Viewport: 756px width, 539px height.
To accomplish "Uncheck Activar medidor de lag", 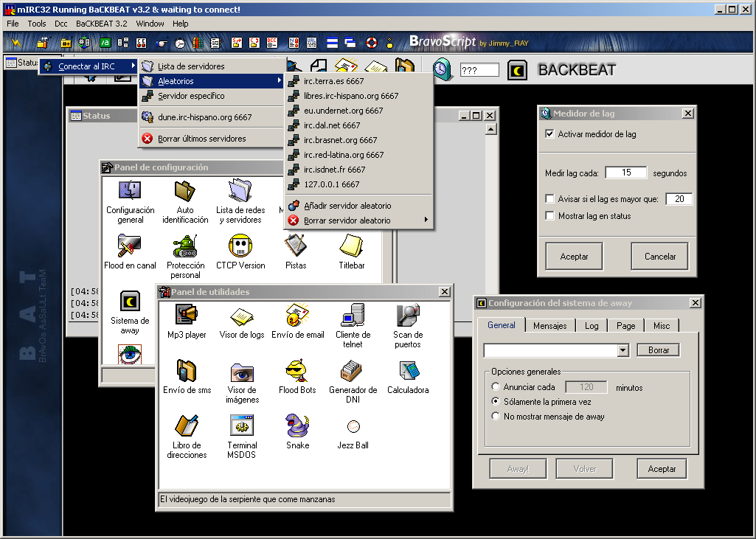I will pyautogui.click(x=549, y=134).
